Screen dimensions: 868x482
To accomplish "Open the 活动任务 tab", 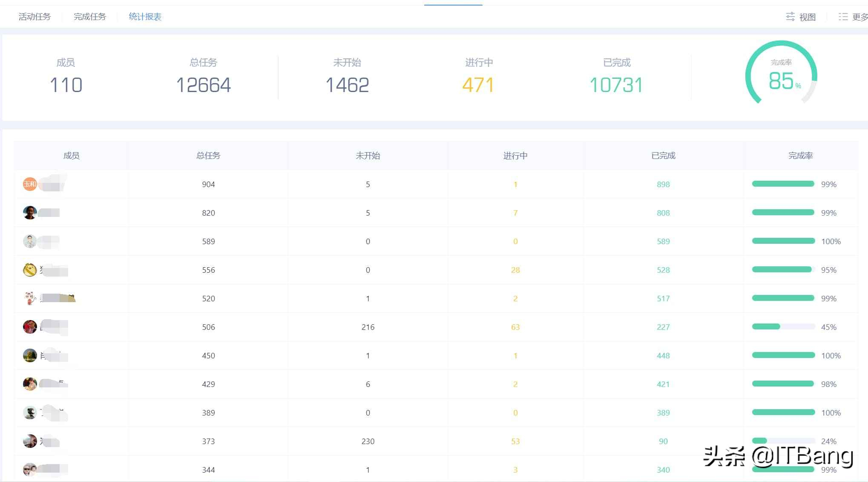I will (x=34, y=17).
